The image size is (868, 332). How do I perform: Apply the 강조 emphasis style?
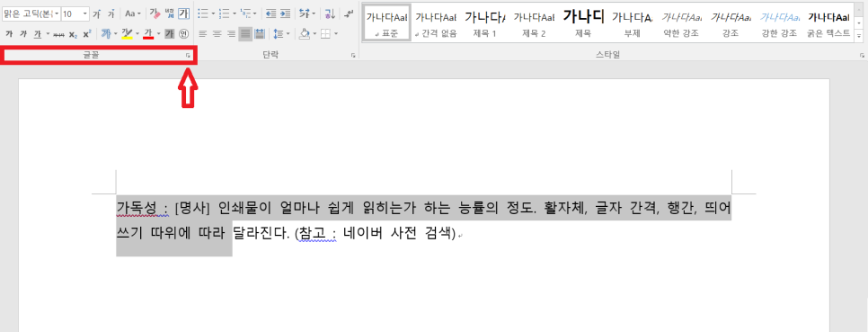[731, 22]
